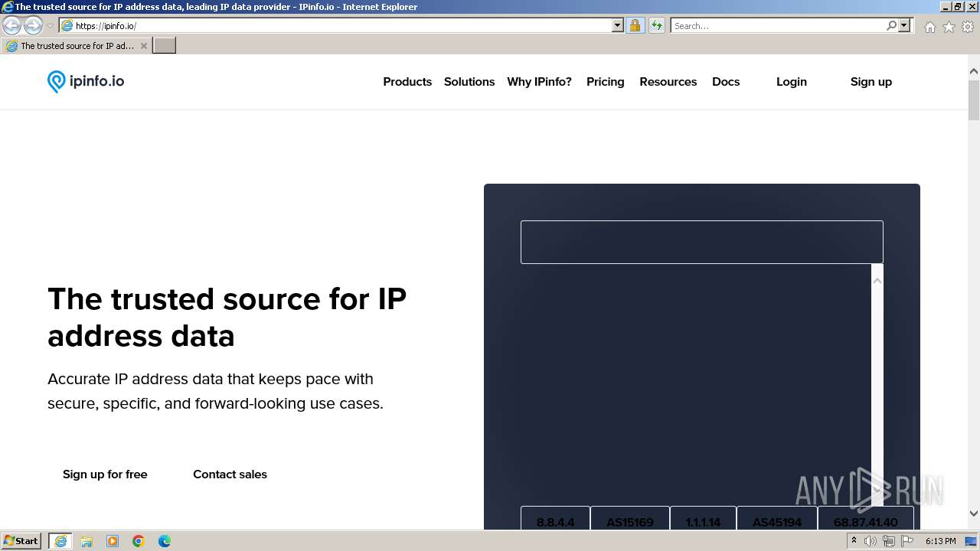Click the taskbar clock showing 6:13 PM
Screen dimensions: 980x551
940,541
